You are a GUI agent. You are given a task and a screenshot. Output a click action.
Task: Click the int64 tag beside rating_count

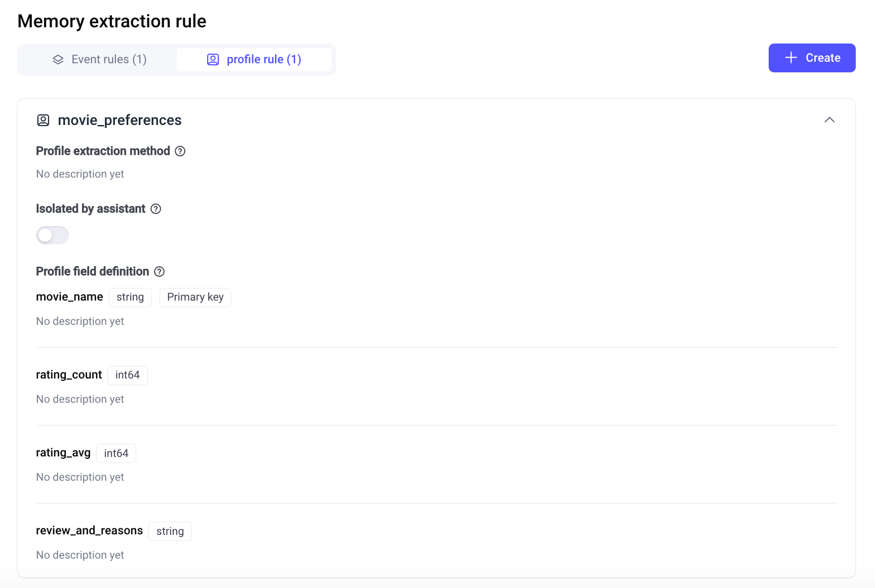[128, 375]
